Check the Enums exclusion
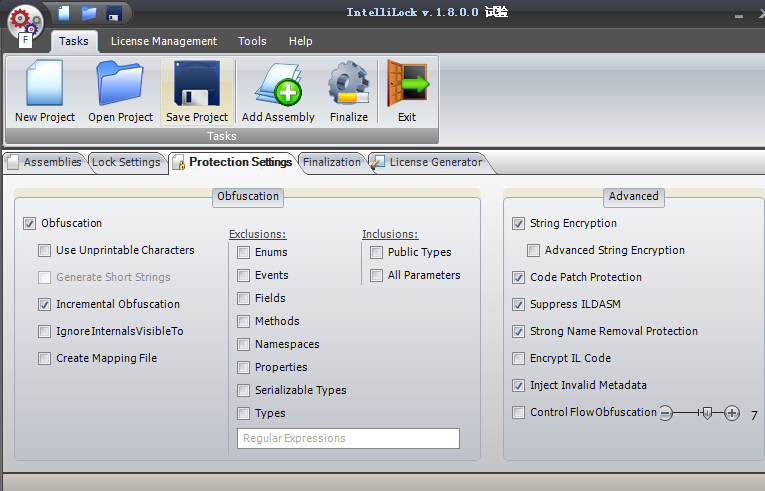 click(x=243, y=252)
